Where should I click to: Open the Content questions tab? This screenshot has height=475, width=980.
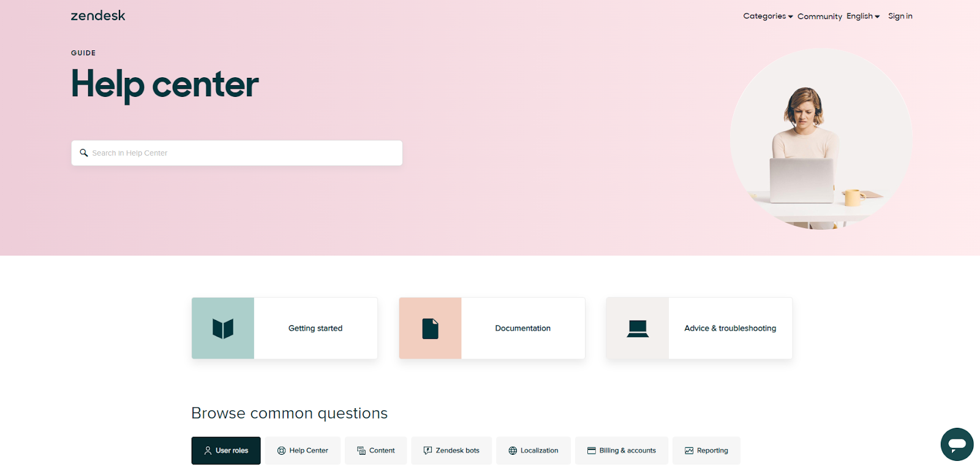coord(376,450)
